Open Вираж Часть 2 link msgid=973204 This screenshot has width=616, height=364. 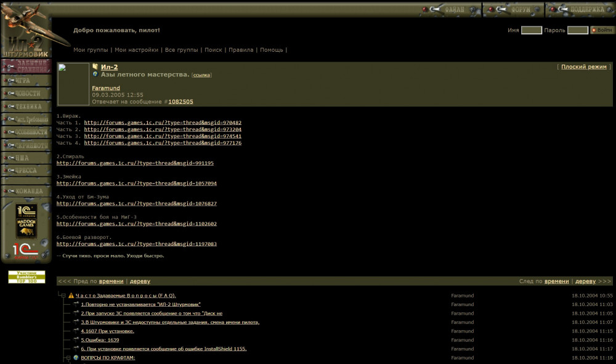pyautogui.click(x=163, y=129)
